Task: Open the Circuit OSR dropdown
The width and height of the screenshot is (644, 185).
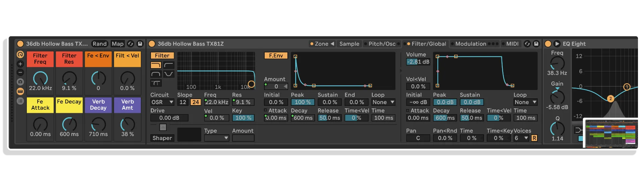Action: [x=162, y=102]
